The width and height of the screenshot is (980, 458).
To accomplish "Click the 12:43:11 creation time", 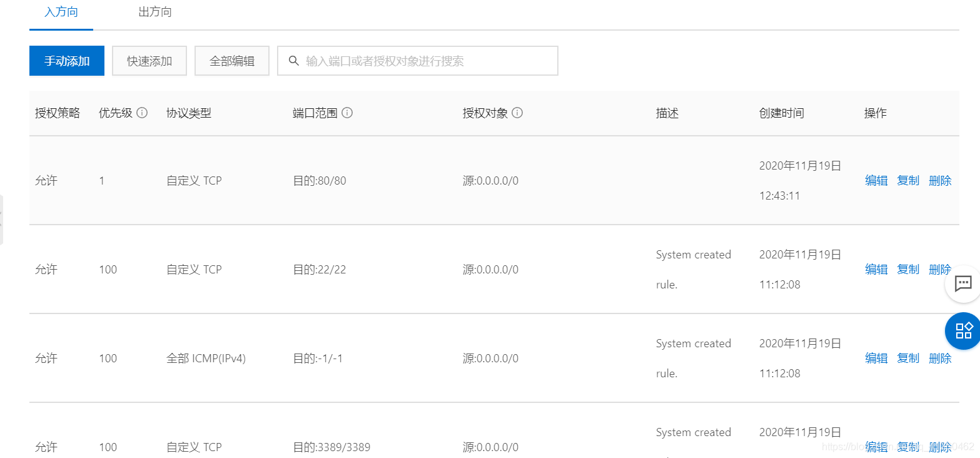I will coord(780,196).
